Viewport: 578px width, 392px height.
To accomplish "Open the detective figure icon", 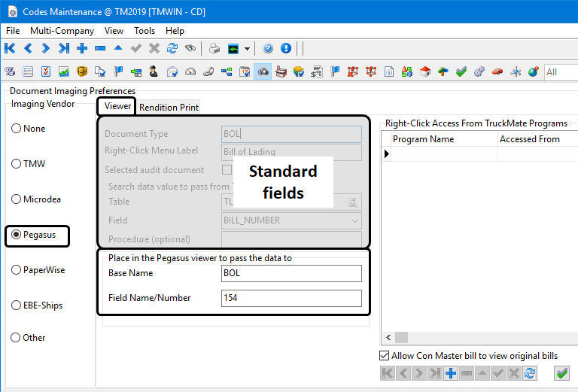I will tap(154, 71).
